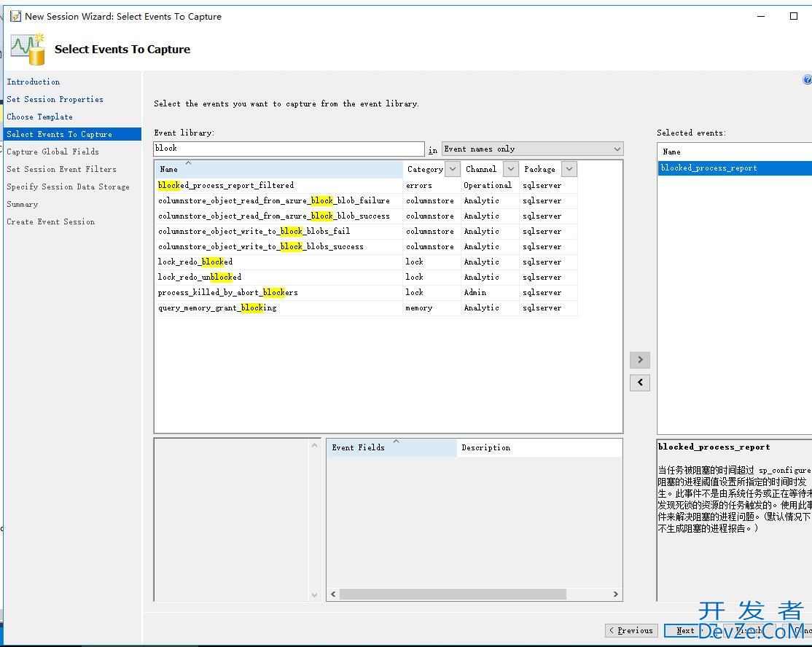The height and width of the screenshot is (647, 812).
Task: Click the event library search field
Action: click(x=289, y=149)
